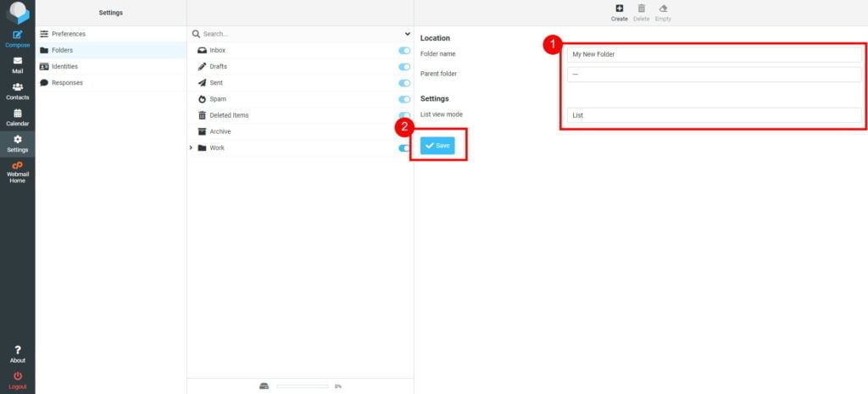Select the Archive folder row
The image size is (868, 394).
pos(301,131)
